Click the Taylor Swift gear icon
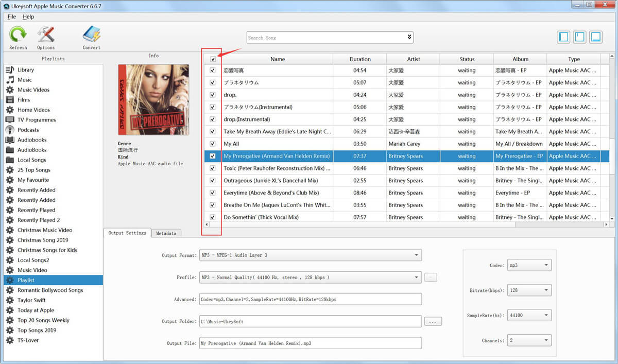The image size is (618, 364). (10, 300)
